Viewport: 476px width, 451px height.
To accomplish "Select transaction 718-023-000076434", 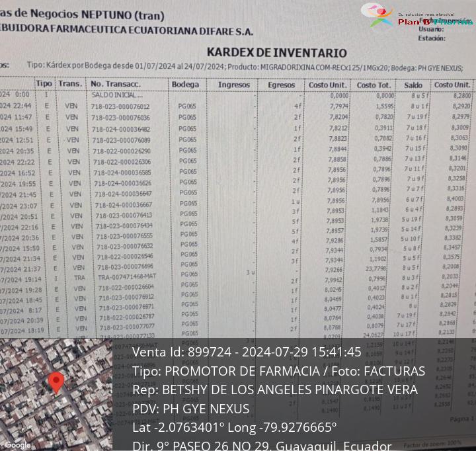I will pyautogui.click(x=124, y=225).
